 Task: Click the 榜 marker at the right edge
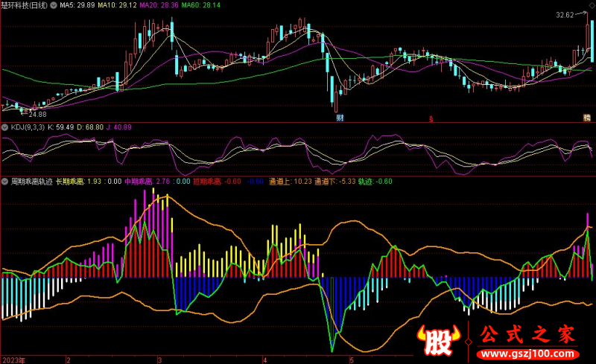pos(586,118)
